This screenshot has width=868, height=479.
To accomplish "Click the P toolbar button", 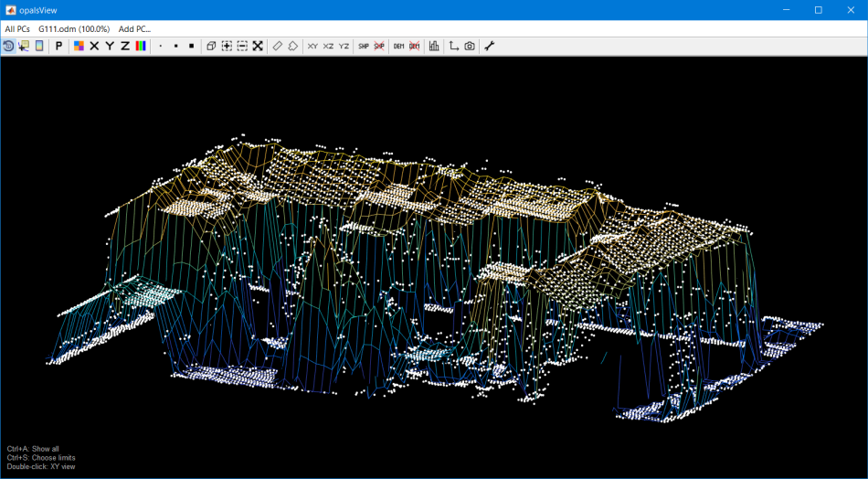I will coord(59,46).
